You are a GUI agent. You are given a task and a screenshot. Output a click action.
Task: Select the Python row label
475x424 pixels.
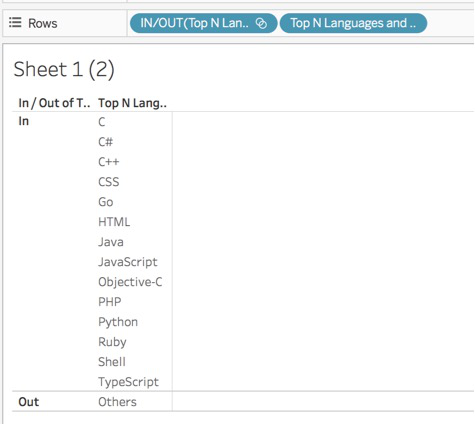118,322
